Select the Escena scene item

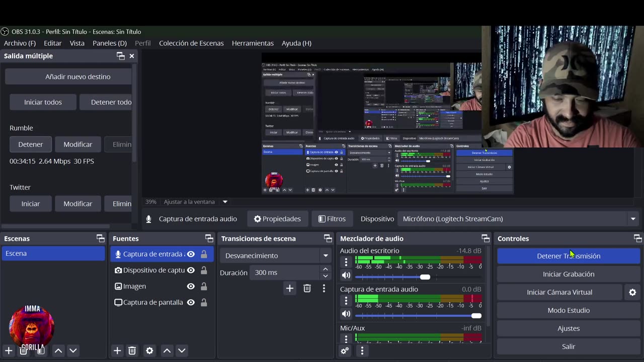pos(53,253)
